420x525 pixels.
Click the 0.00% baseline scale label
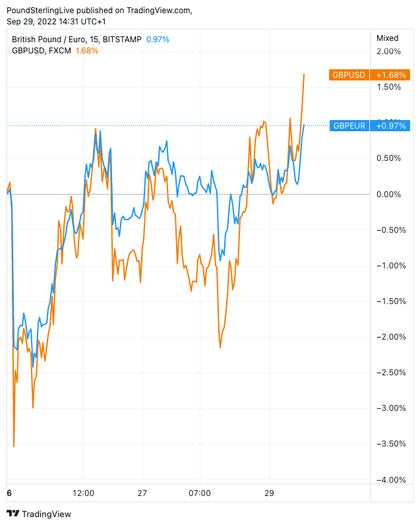(x=388, y=194)
